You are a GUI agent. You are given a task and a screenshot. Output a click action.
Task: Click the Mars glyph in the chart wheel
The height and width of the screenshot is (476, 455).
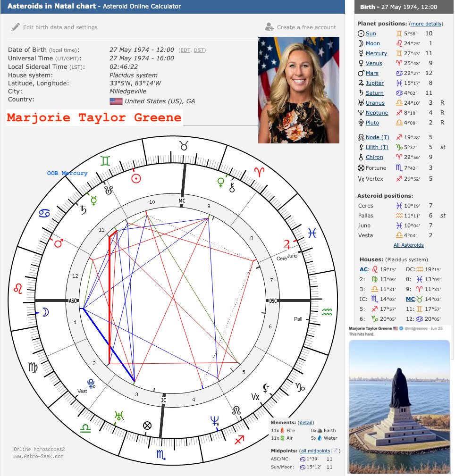[x=59, y=243]
